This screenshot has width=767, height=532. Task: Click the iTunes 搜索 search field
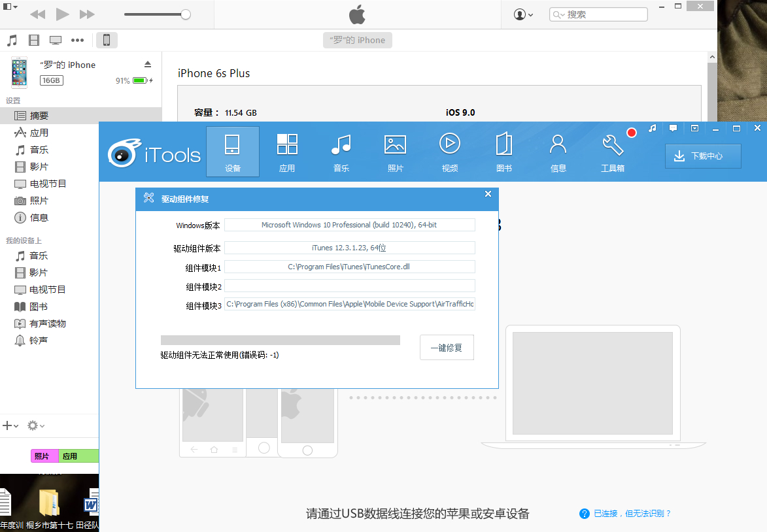[x=598, y=14]
